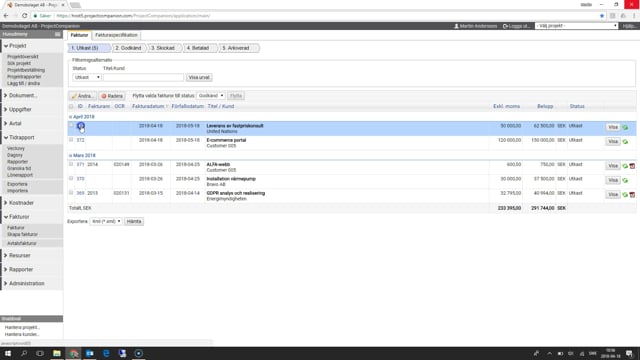
Task: Open Veckovy under Tidrapport
Action: tap(16, 149)
